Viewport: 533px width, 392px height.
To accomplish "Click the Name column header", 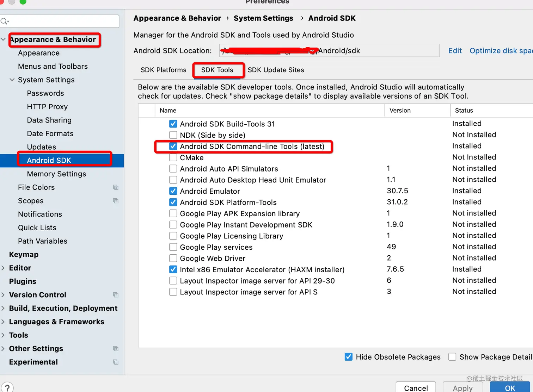I will click(270, 111).
